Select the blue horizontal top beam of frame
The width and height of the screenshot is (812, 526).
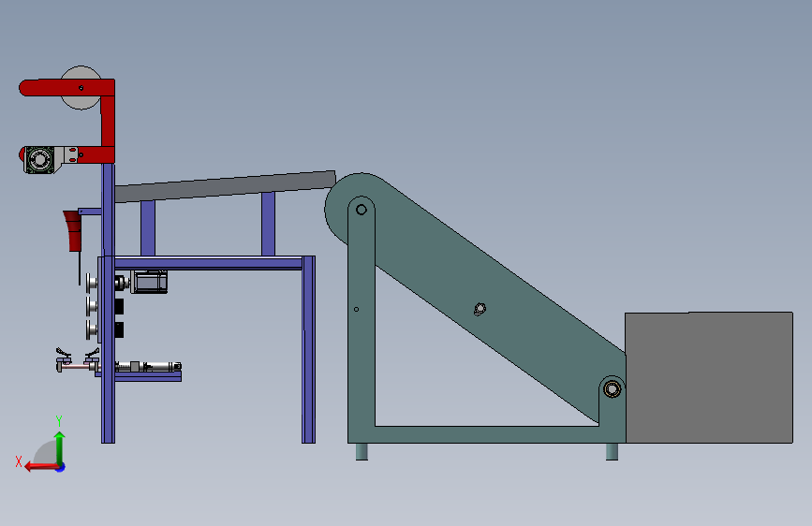[x=208, y=263]
